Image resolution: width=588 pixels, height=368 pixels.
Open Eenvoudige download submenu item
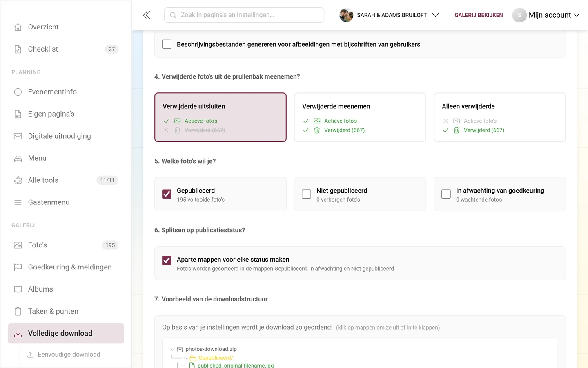pyautogui.click(x=69, y=355)
